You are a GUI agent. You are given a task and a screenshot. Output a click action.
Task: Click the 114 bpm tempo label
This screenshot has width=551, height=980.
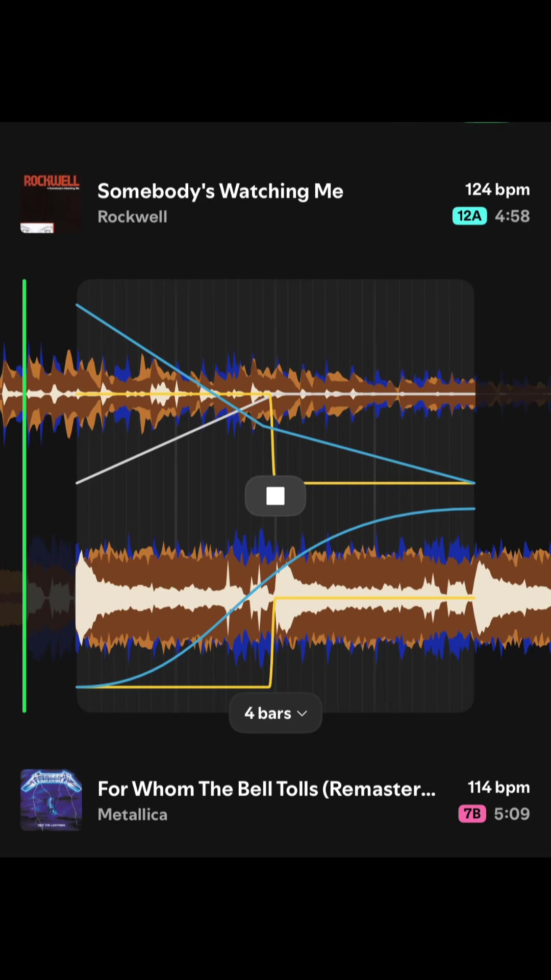tap(499, 787)
